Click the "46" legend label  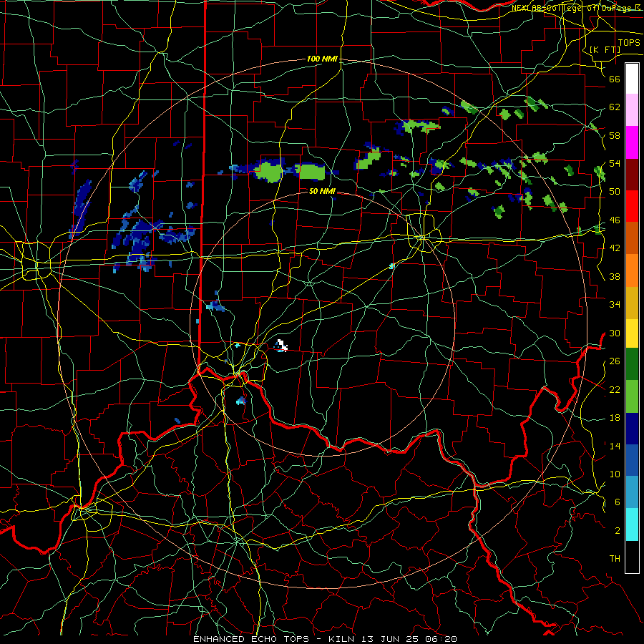[x=615, y=220]
